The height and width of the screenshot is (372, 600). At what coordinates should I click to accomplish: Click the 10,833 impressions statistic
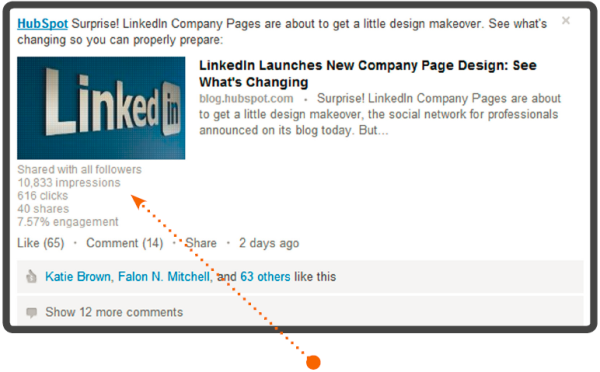(69, 183)
